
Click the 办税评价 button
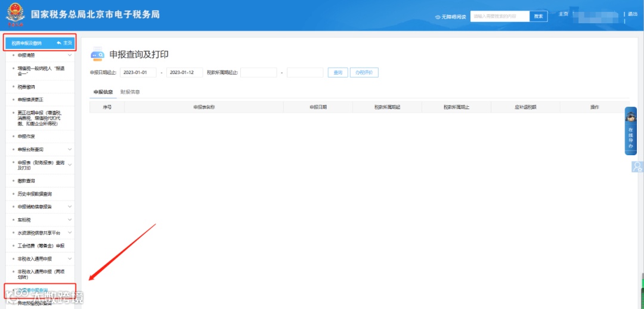[364, 72]
